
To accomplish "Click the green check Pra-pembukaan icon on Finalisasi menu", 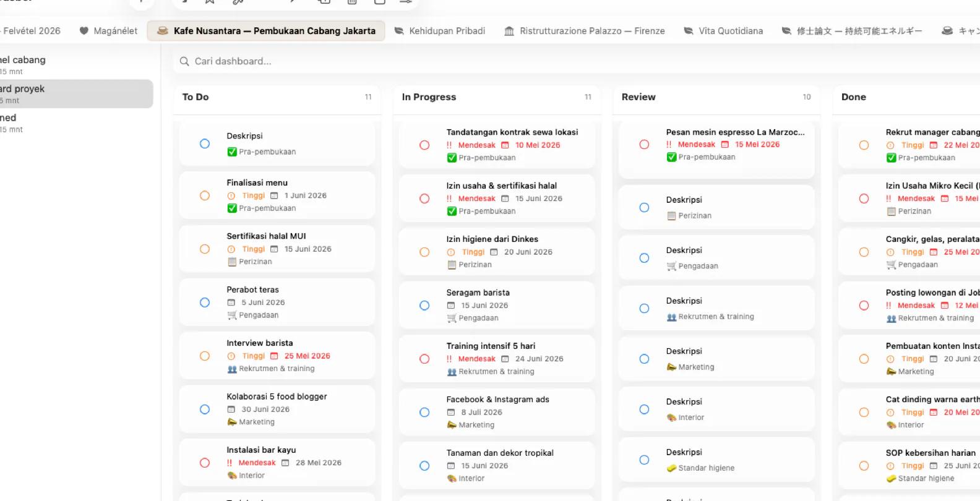I will tap(232, 208).
